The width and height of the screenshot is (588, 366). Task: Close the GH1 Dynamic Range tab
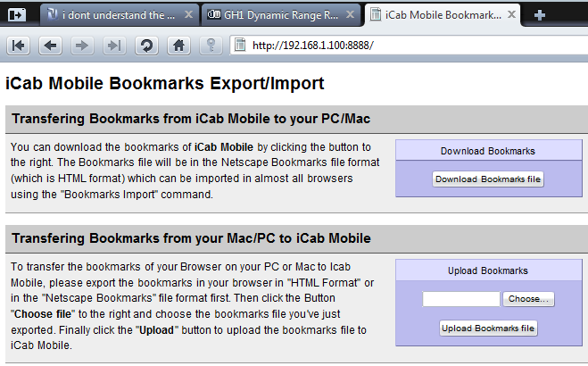[350, 14]
